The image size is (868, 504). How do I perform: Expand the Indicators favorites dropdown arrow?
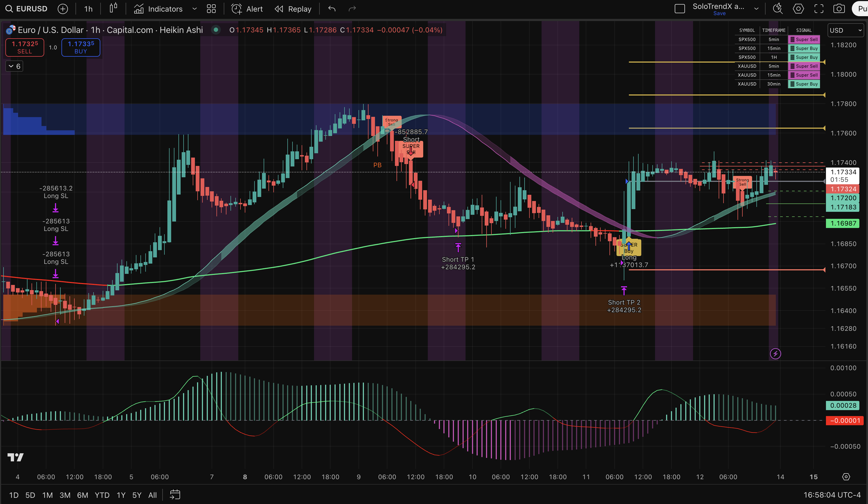tap(195, 9)
